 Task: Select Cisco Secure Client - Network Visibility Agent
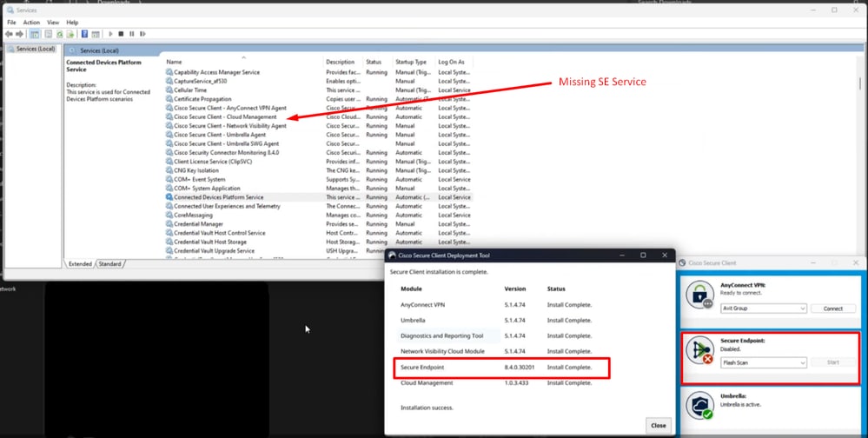point(319,126)
